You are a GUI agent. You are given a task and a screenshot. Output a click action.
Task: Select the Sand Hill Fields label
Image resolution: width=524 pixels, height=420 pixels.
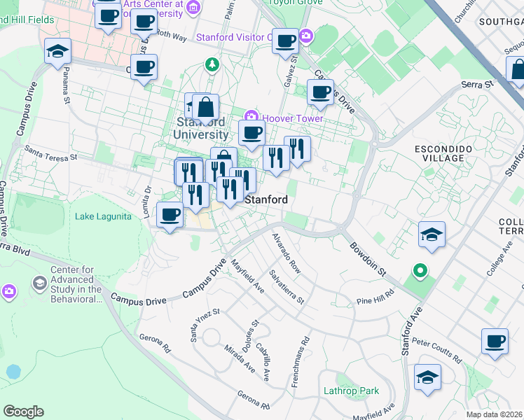click(27, 20)
